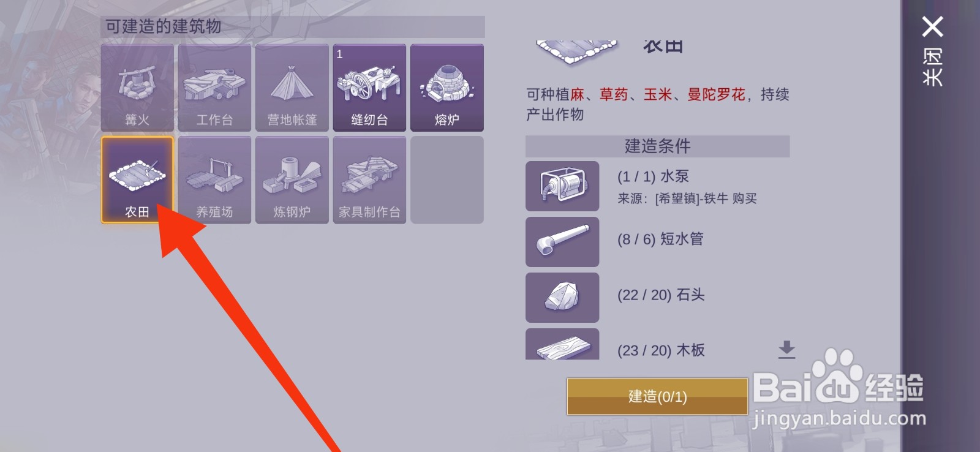Tap the 水泵 water pump material icon
Screen dimensions: 980x452
pos(562,186)
